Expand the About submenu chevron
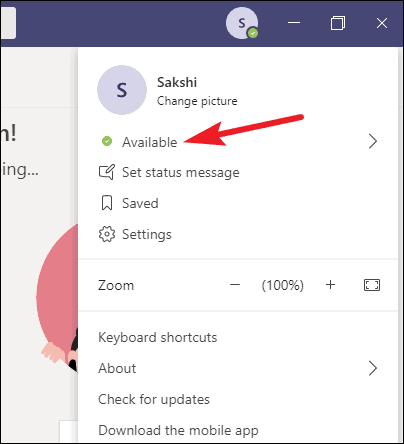This screenshot has width=404, height=444. tap(373, 368)
